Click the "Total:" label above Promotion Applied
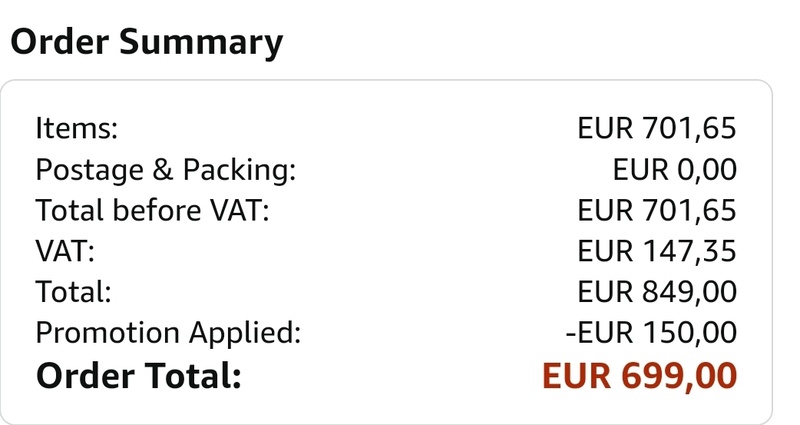This screenshot has height=425, width=800. tap(73, 292)
